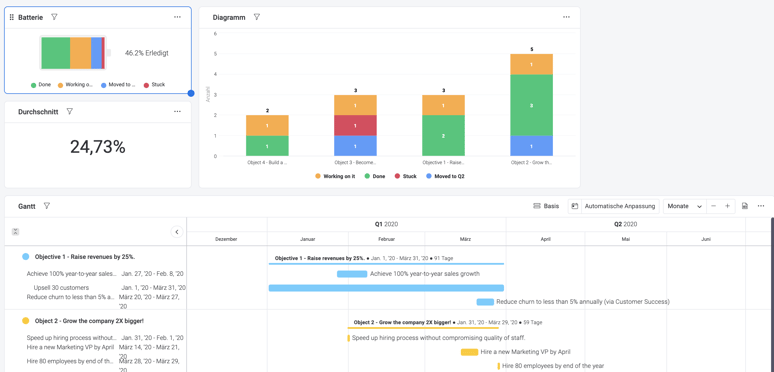
Task: Click the Gantt vertical scrollbar
Action: click(x=772, y=295)
